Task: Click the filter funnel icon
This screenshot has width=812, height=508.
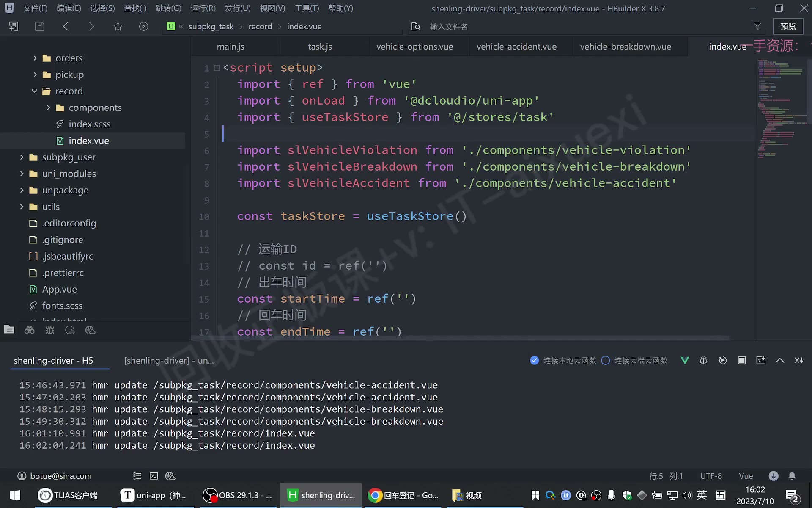Action: pos(757,26)
